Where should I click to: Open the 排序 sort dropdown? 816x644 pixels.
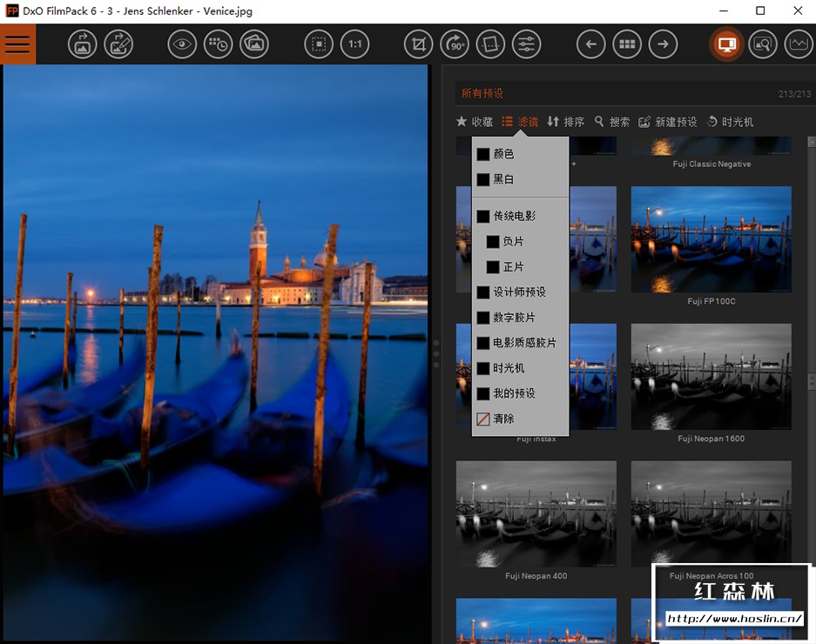tap(565, 122)
